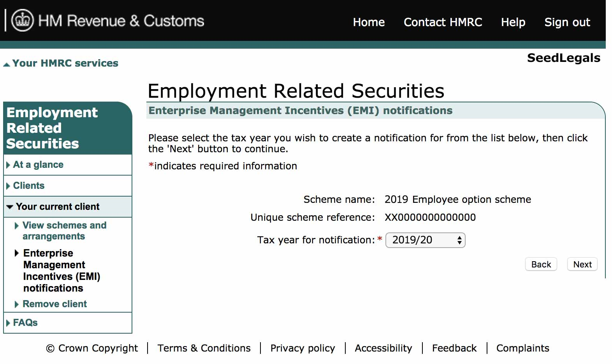Collapse the Your HMRC services arrow
The width and height of the screenshot is (612, 364).
pyautogui.click(x=7, y=64)
